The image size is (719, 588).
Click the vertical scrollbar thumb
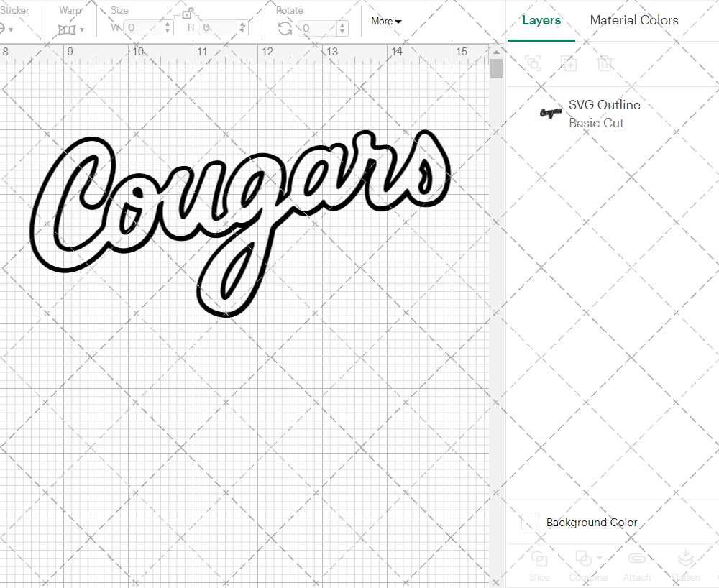tap(496, 69)
